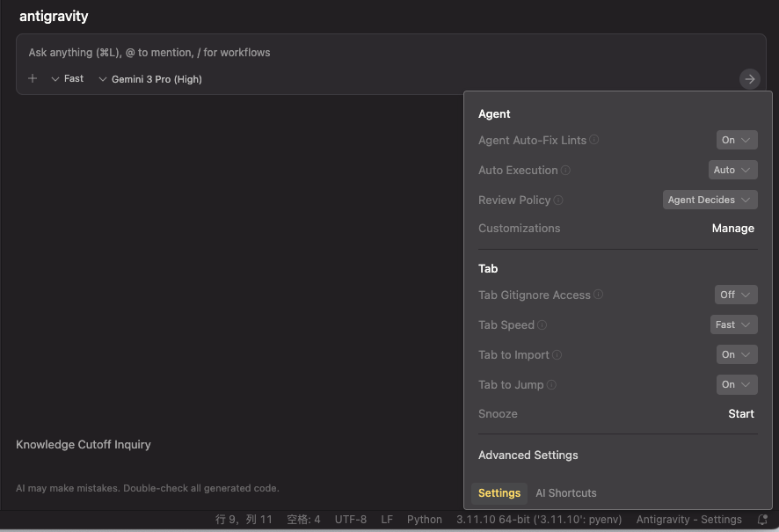Click the info icon next to Tab to Jump
This screenshot has height=532, width=779.
pyautogui.click(x=553, y=384)
